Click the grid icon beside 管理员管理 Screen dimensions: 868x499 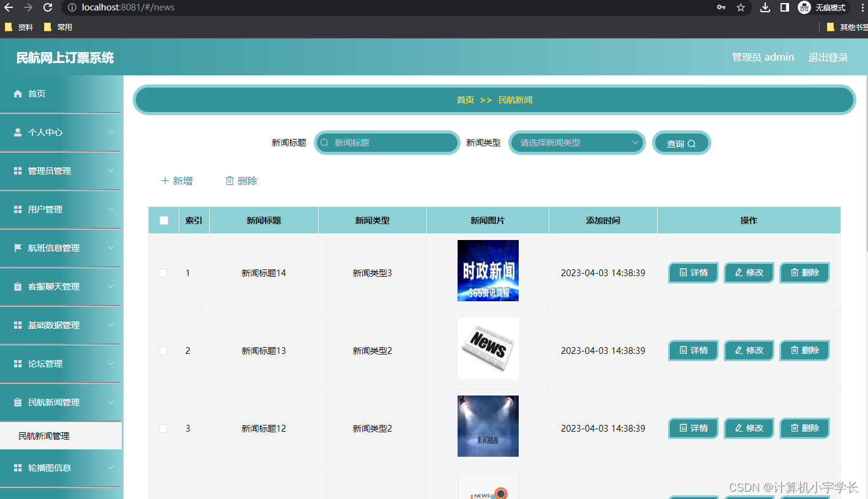tap(18, 171)
